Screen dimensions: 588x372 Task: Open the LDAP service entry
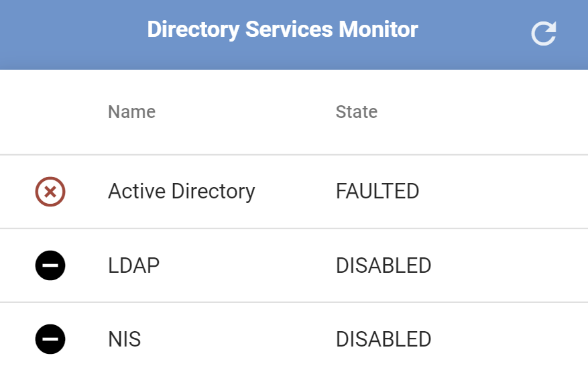[133, 265]
